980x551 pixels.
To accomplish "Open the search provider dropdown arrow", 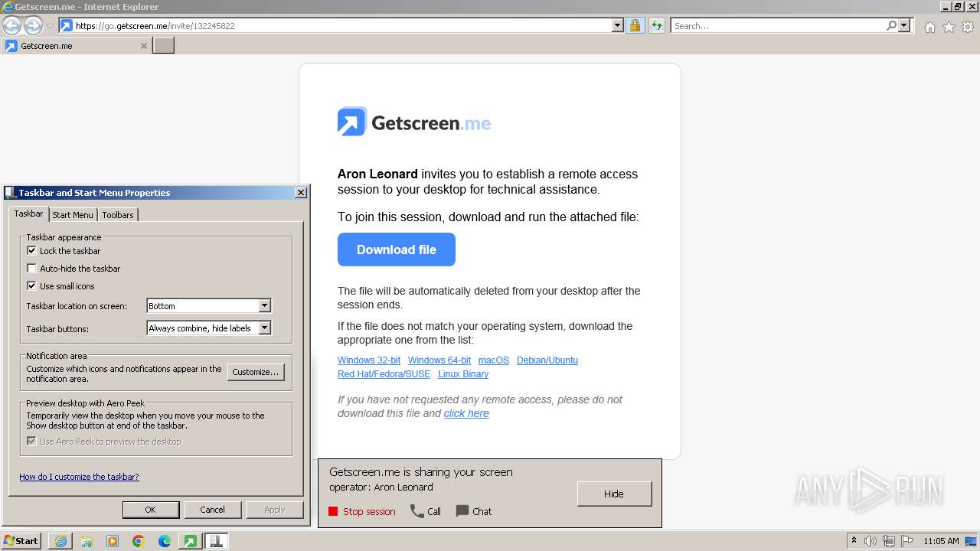I will pos(904,25).
